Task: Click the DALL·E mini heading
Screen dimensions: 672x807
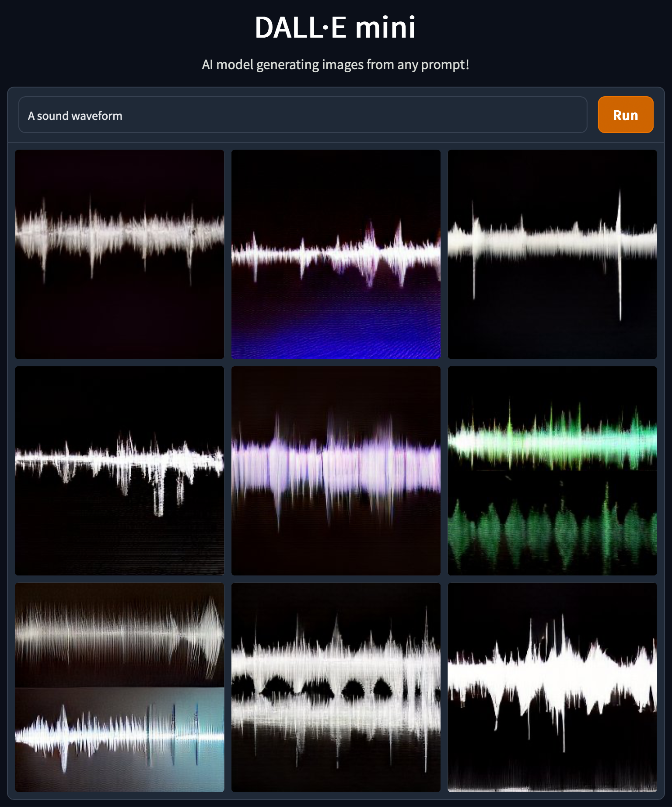Action: point(335,27)
